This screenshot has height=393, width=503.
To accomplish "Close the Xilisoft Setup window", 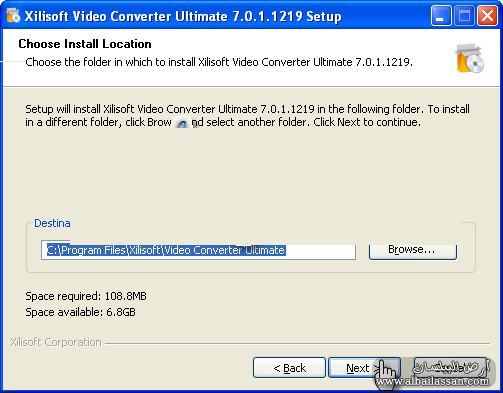I will [487, 16].
